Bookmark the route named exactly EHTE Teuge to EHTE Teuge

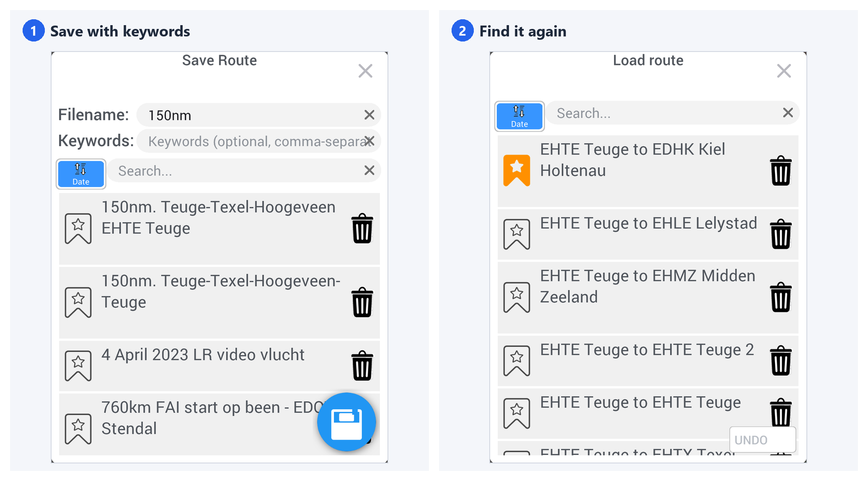[x=517, y=414]
